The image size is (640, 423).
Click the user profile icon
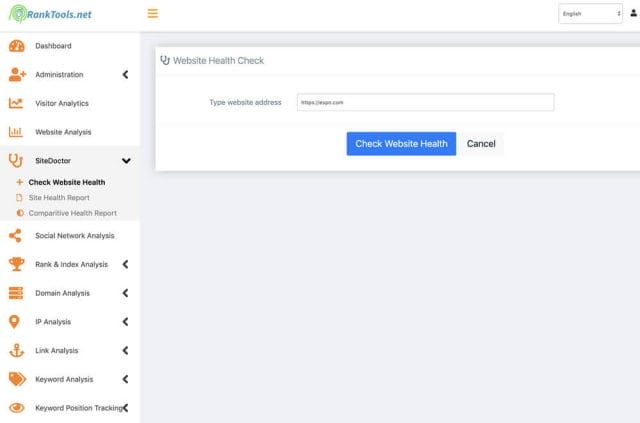point(632,14)
